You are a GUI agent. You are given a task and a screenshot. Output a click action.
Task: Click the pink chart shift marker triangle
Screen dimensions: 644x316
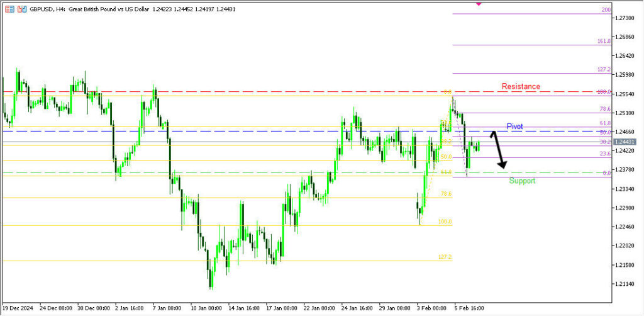pos(479,4)
